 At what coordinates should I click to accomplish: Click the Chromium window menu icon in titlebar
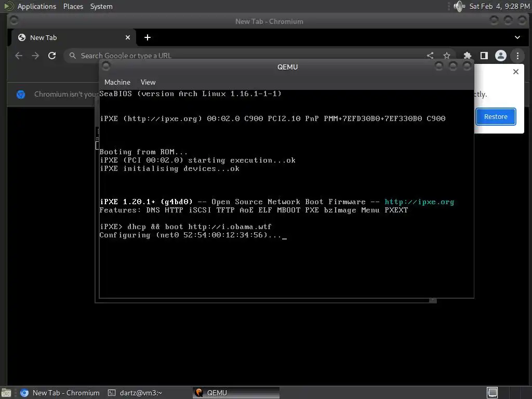[14, 20]
